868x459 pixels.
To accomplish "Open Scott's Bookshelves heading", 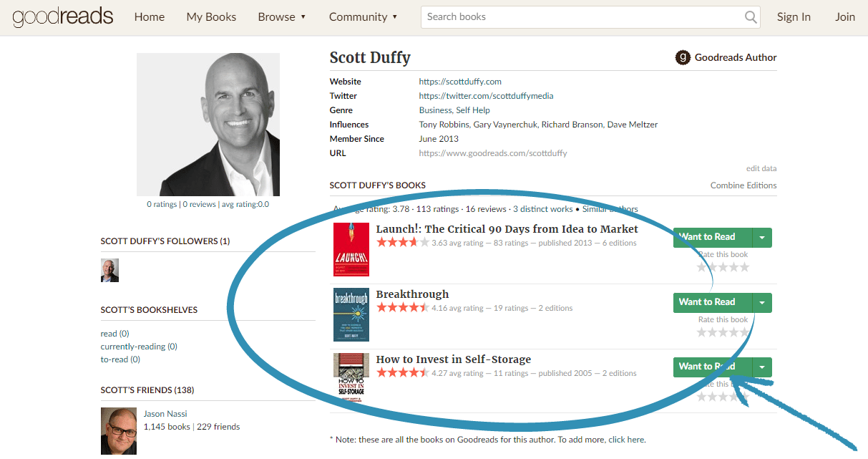I will coord(149,310).
